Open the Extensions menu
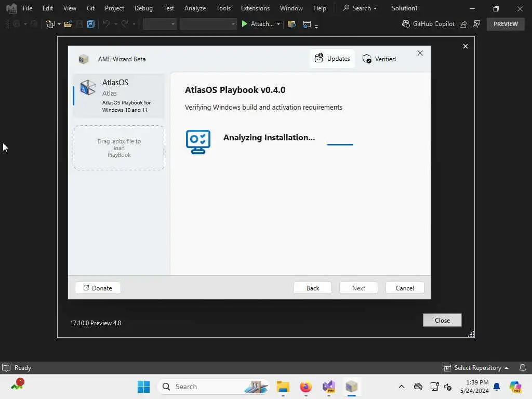 255,8
